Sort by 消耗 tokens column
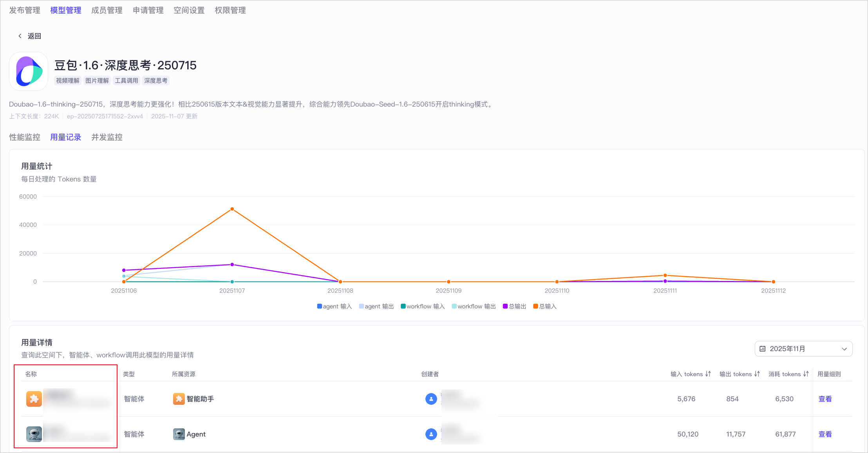The image size is (868, 453). point(806,374)
